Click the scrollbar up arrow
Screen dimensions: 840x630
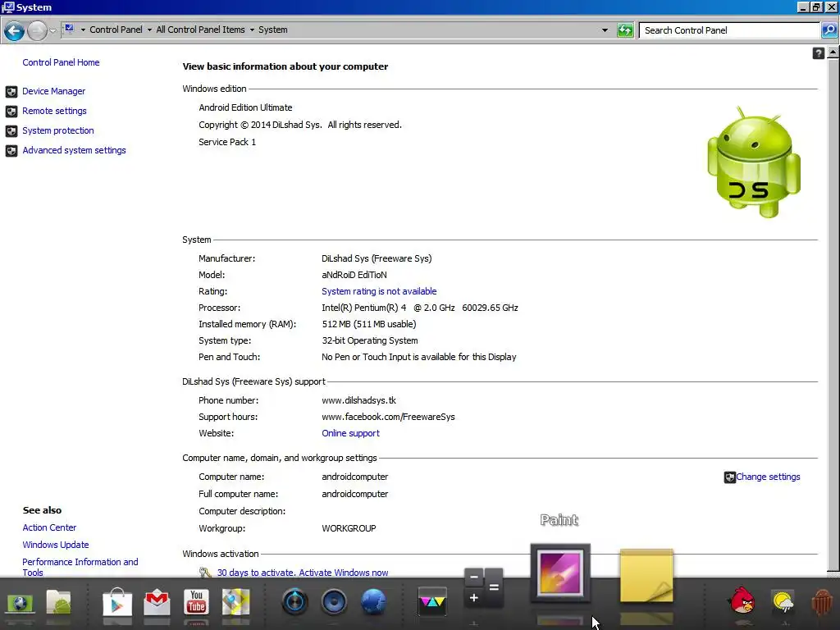833,52
